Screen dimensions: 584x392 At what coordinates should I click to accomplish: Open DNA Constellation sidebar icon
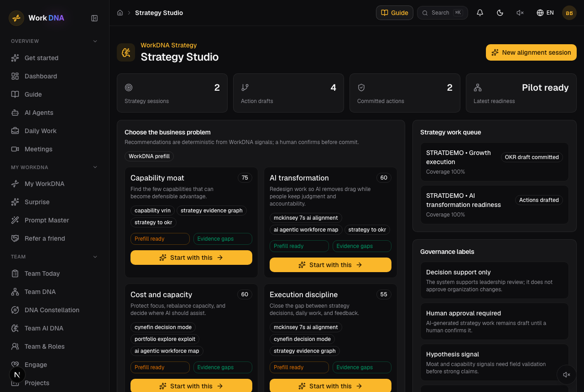pyautogui.click(x=15, y=310)
